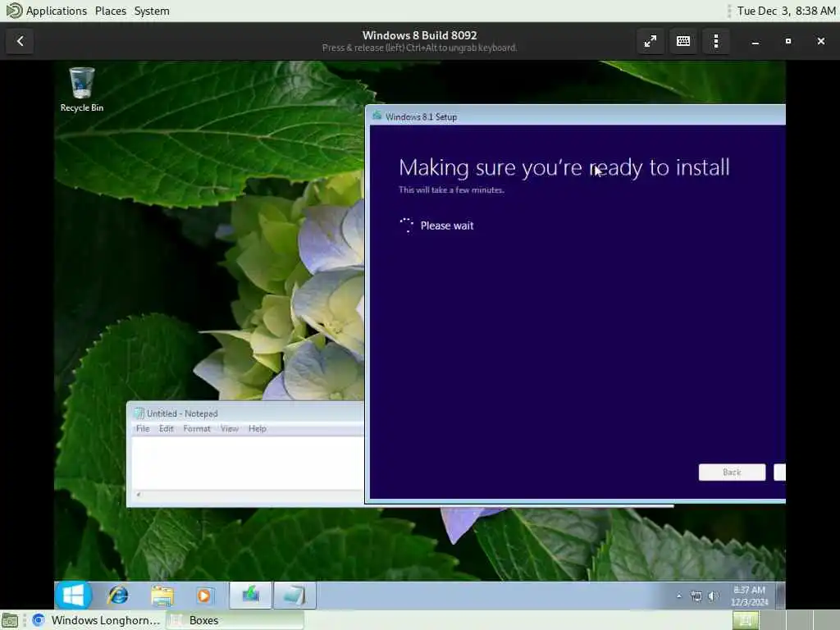Viewport: 840px width, 630px height.
Task: Click the Windows 8.1 Setup title icon
Action: (x=377, y=116)
